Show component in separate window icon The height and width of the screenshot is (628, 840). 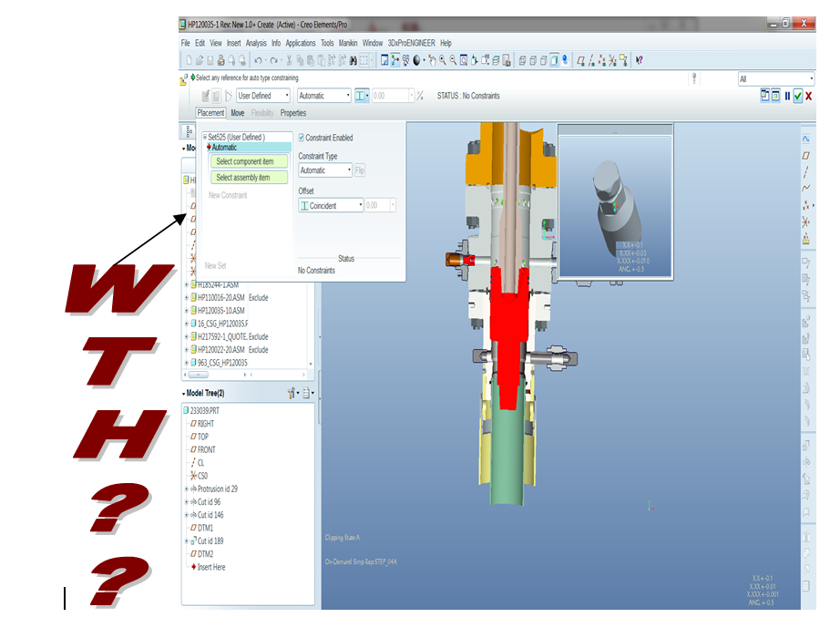coord(765,96)
